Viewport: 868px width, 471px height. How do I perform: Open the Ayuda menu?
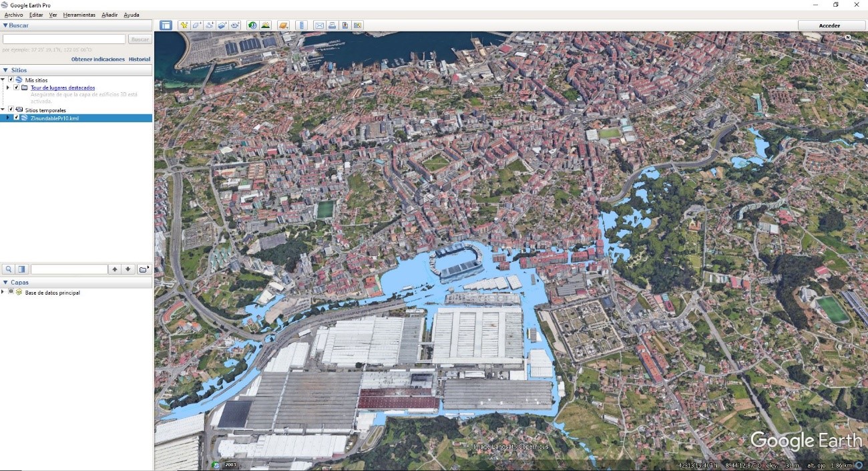(x=132, y=15)
